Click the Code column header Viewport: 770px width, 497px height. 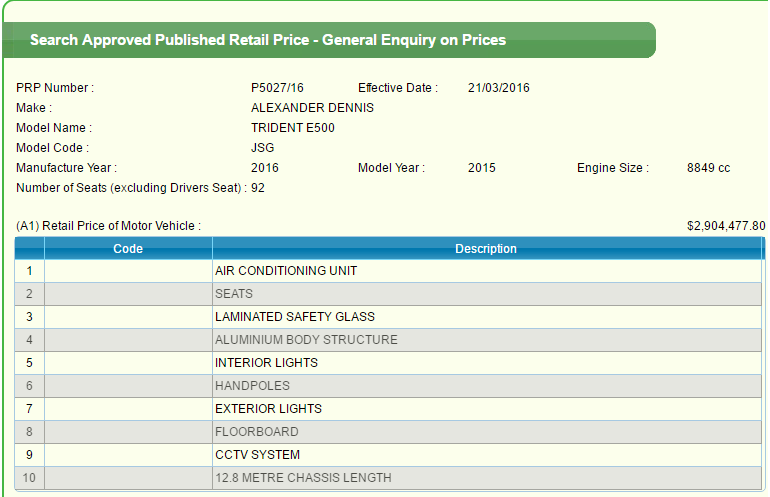click(x=128, y=249)
